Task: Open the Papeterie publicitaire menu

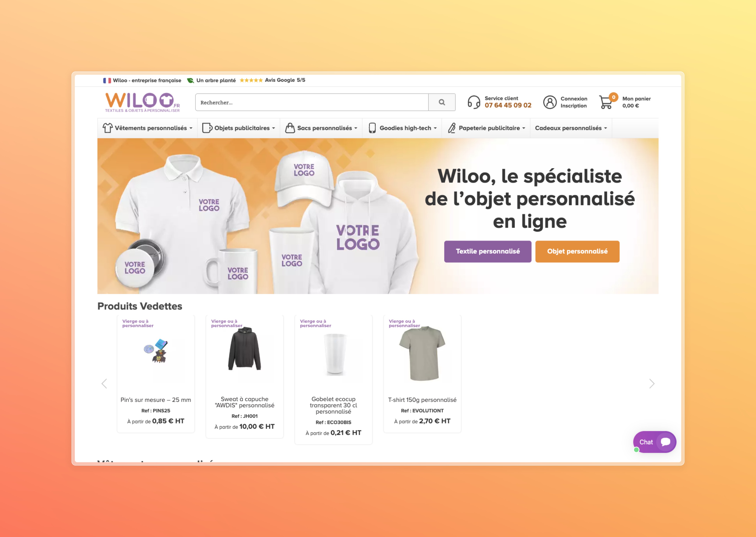Action: point(486,128)
